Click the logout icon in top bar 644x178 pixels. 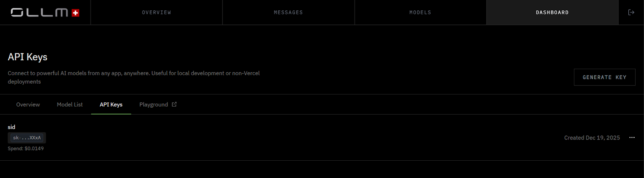(631, 12)
